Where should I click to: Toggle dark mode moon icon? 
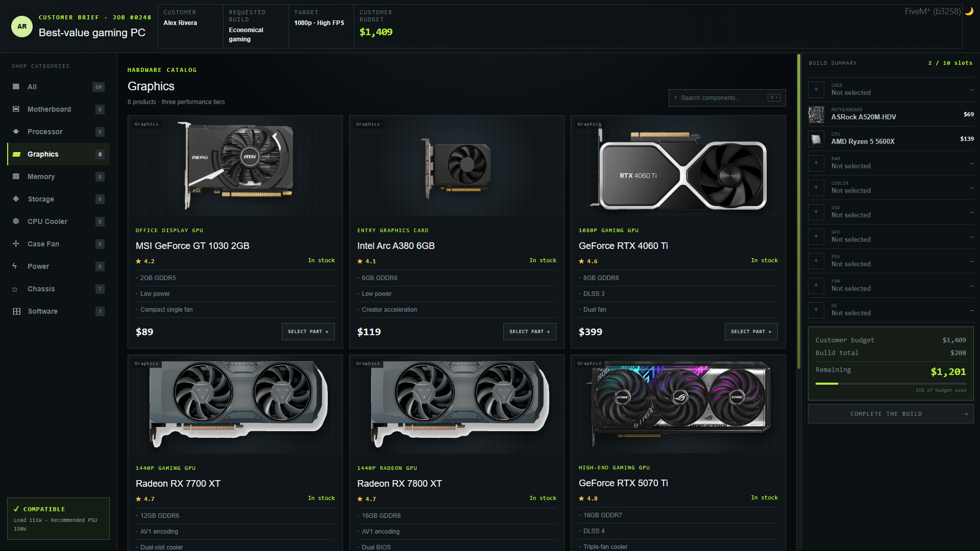pos(969,11)
